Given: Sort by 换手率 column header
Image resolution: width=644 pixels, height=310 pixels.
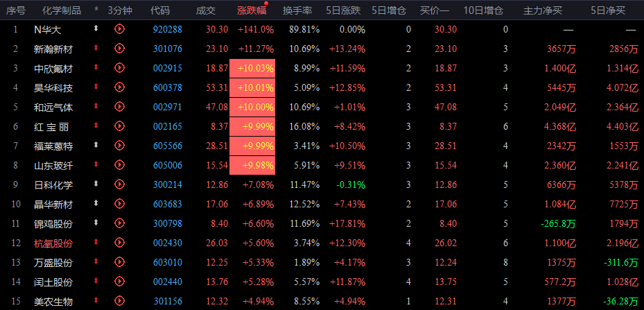Looking at the screenshot, I should [297, 10].
